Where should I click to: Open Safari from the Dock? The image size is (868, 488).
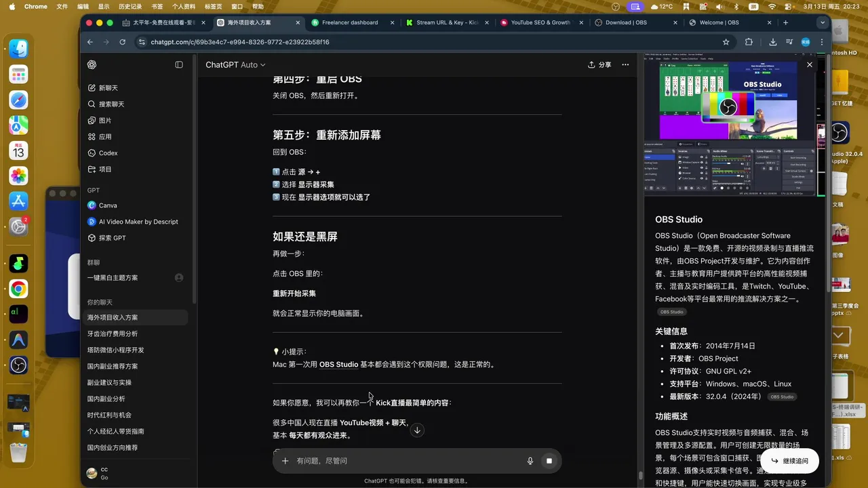[x=18, y=100]
